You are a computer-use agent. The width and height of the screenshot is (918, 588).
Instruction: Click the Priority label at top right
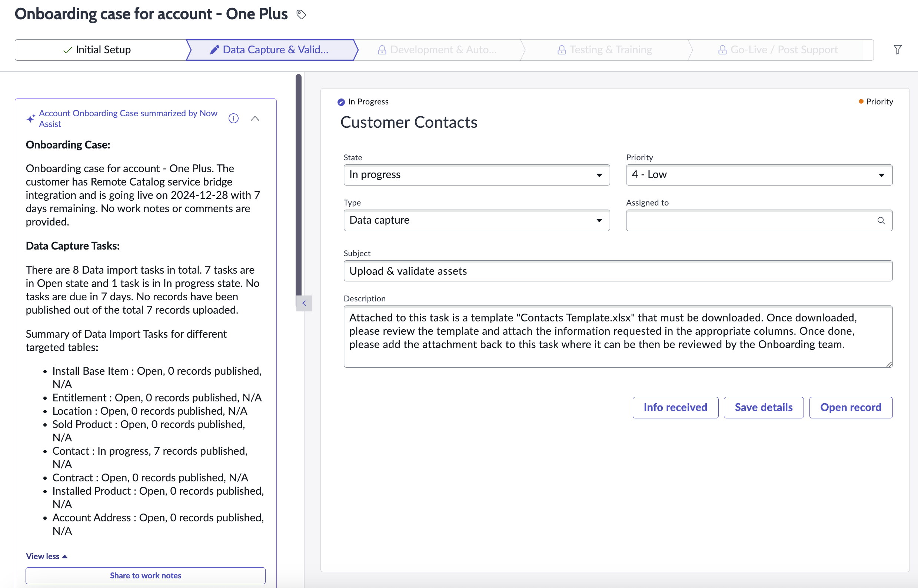pyautogui.click(x=879, y=101)
